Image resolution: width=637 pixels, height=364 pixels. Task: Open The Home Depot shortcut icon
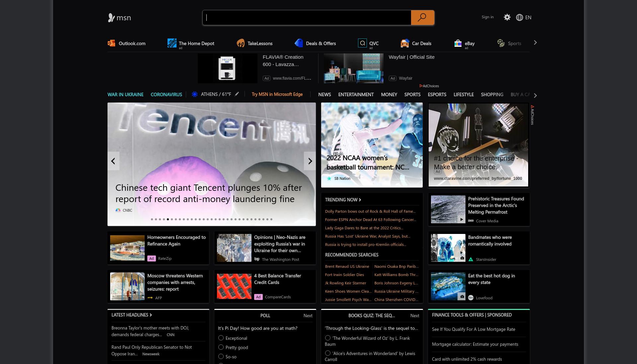coord(172,43)
